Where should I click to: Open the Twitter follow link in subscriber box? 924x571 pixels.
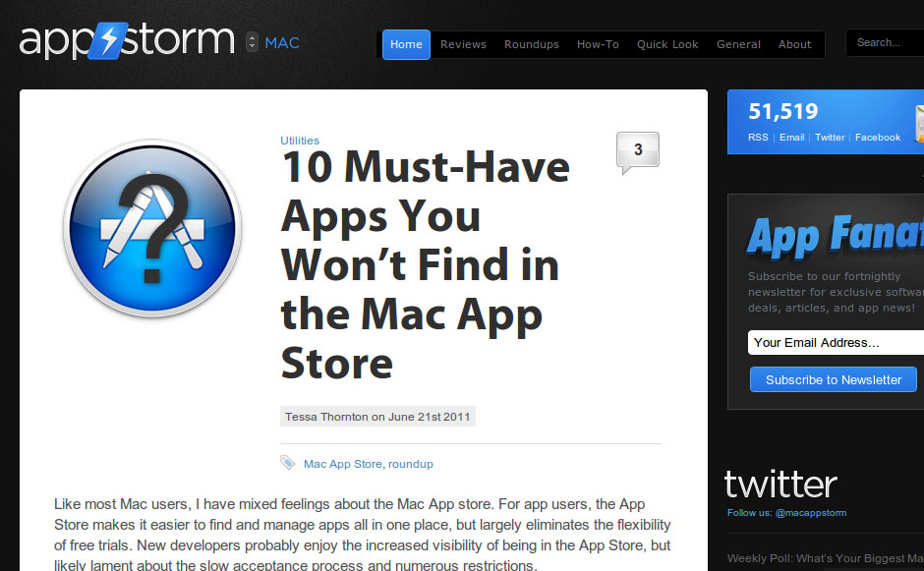tap(830, 138)
